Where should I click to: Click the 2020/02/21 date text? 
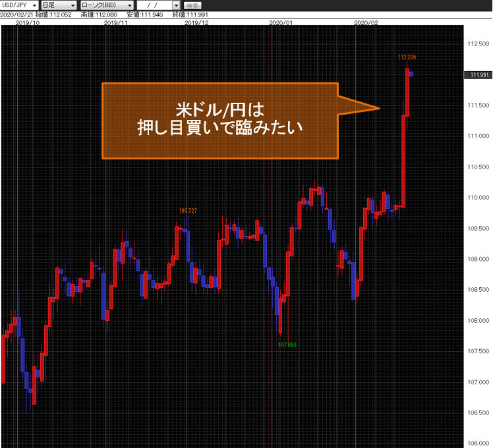pyautogui.click(x=16, y=14)
